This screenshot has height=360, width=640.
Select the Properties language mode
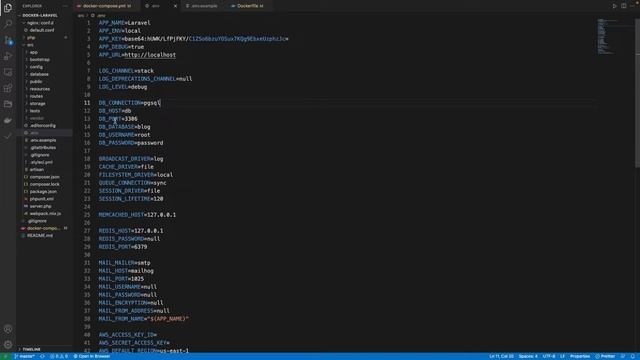580,356
